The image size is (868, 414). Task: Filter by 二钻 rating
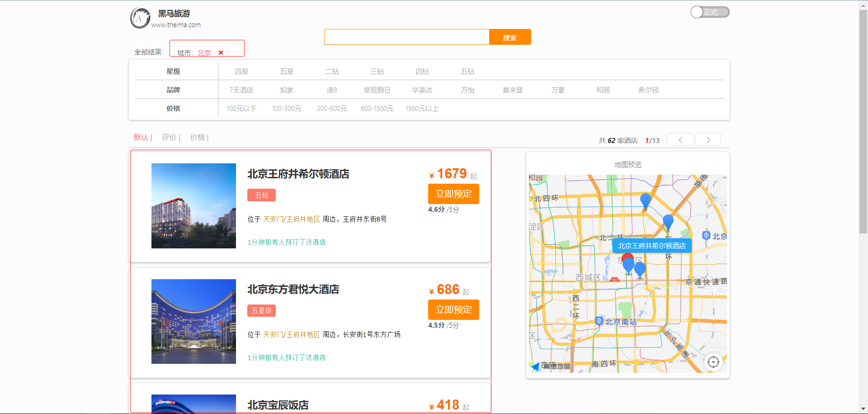click(x=332, y=71)
